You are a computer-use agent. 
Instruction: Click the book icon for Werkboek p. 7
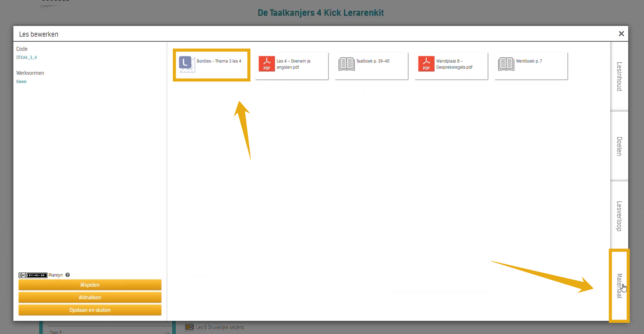506,64
